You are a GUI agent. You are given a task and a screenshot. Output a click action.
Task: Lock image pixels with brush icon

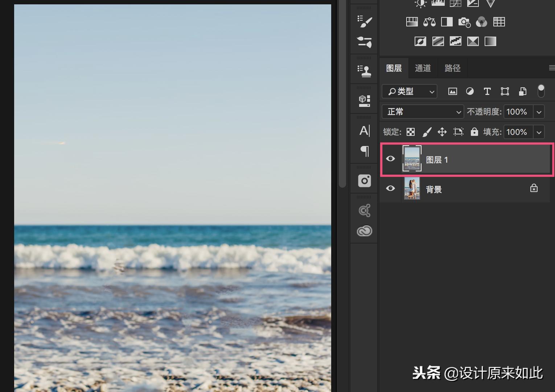[x=427, y=132]
